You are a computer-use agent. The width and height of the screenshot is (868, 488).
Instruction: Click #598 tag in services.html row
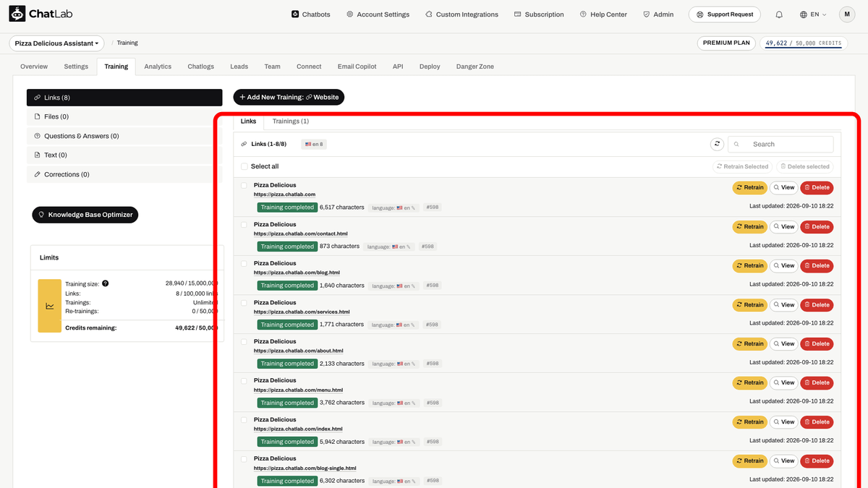432,325
